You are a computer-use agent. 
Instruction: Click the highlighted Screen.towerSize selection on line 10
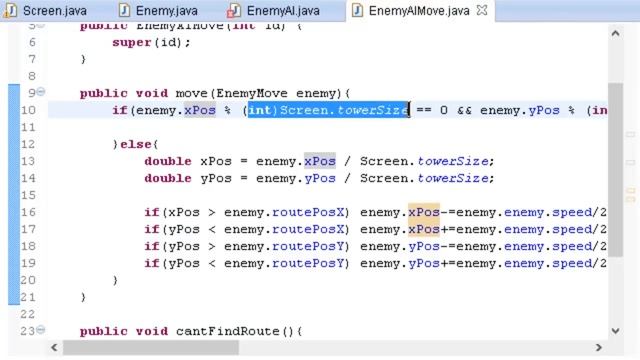tap(328, 110)
